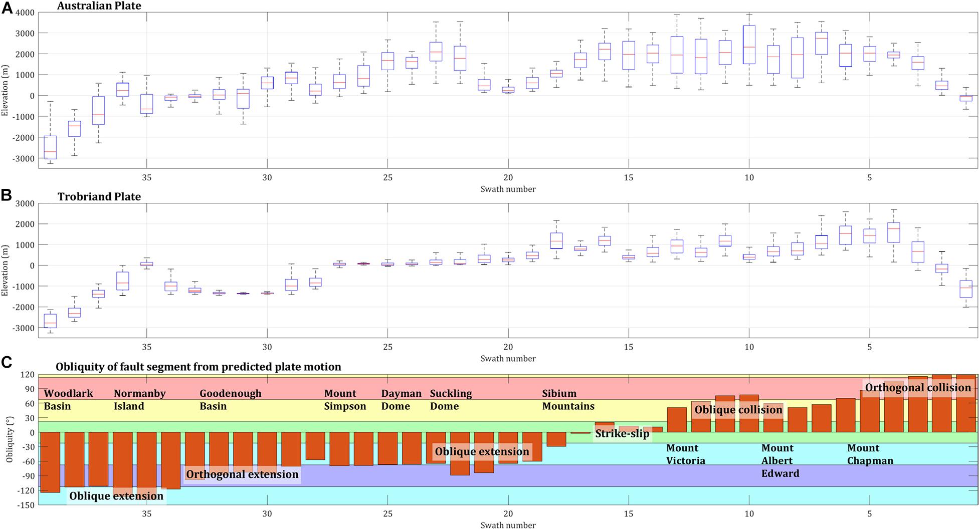Click the "-150" tick on obliquity axis
This screenshot has height=530, width=980.
click(26, 505)
